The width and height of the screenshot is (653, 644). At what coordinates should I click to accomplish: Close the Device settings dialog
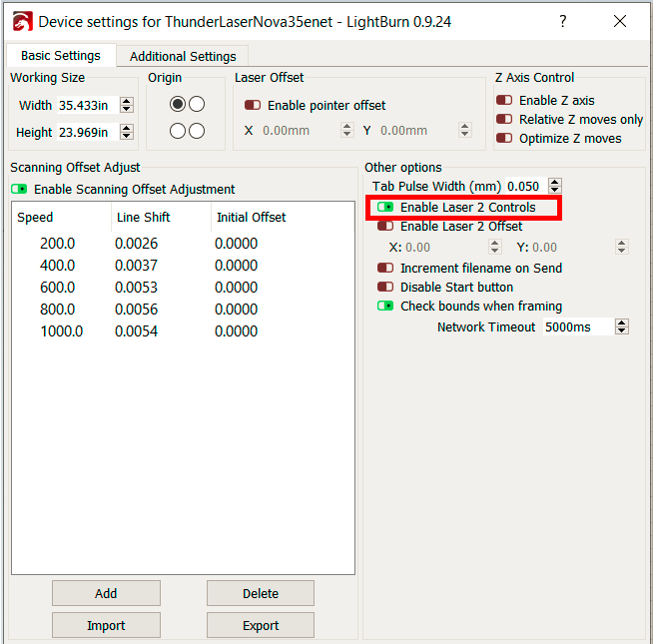pyautogui.click(x=620, y=21)
